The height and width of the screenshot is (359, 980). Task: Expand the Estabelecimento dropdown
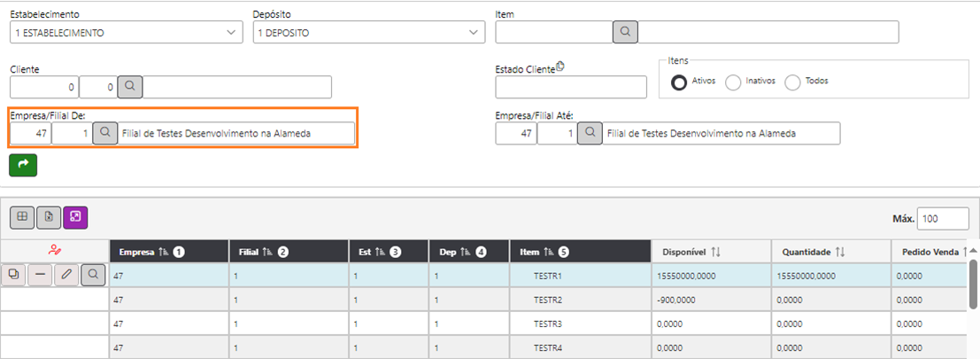pos(127,33)
